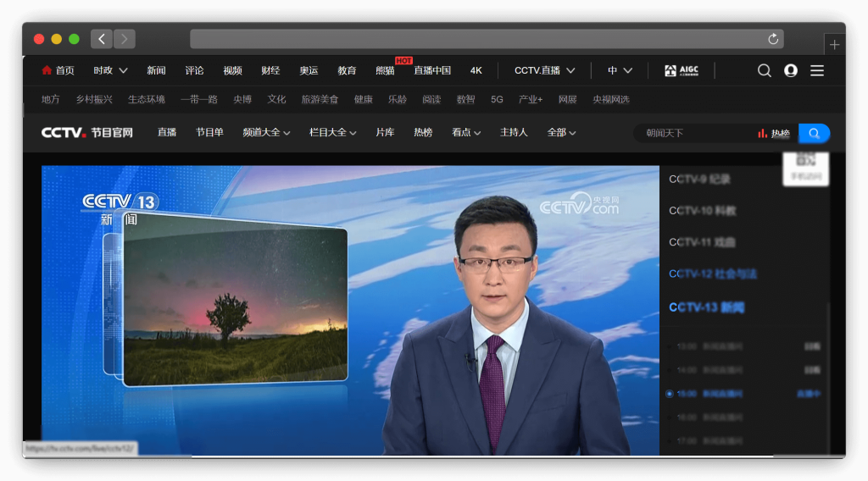Open 直播中国 with HOT badge
Viewport: 868px width, 481px height.
click(x=431, y=70)
